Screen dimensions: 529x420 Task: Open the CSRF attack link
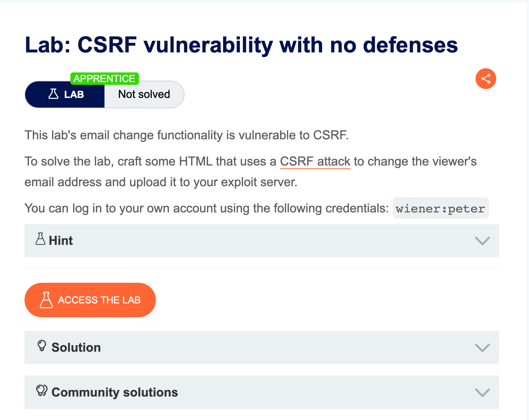click(315, 161)
